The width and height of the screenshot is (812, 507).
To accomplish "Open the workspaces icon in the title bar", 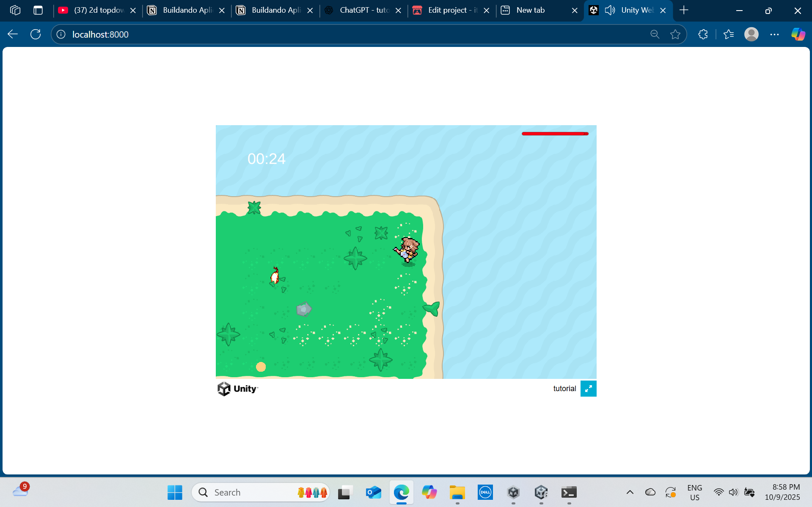I will click(x=15, y=10).
